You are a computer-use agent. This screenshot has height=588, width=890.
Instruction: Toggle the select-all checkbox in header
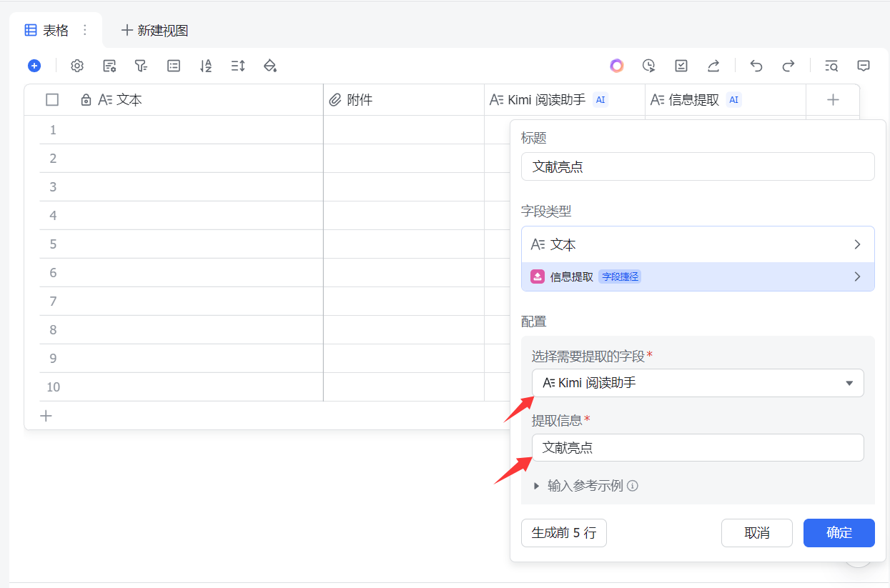point(52,100)
